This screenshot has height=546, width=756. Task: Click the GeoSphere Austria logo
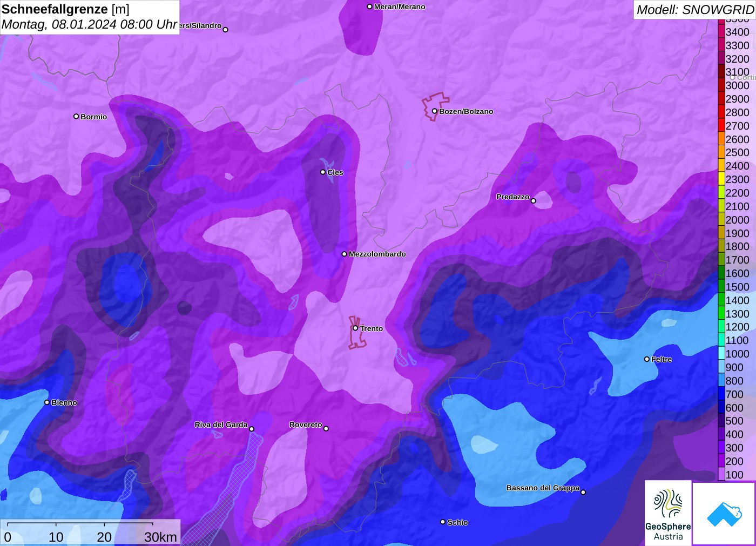668,513
